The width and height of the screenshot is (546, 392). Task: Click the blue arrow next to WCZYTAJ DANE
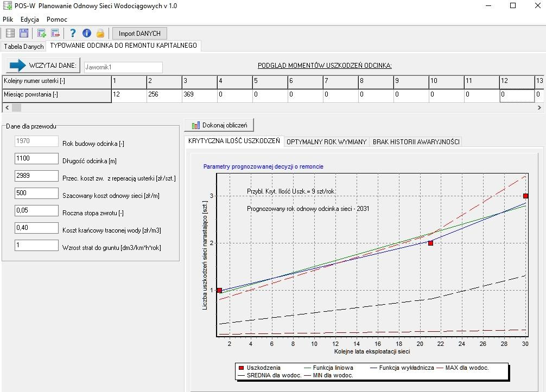click(x=17, y=66)
